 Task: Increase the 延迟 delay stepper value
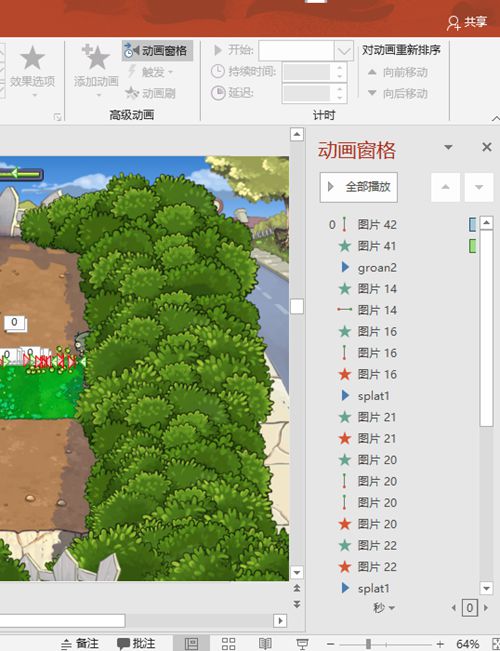pyautogui.click(x=340, y=88)
